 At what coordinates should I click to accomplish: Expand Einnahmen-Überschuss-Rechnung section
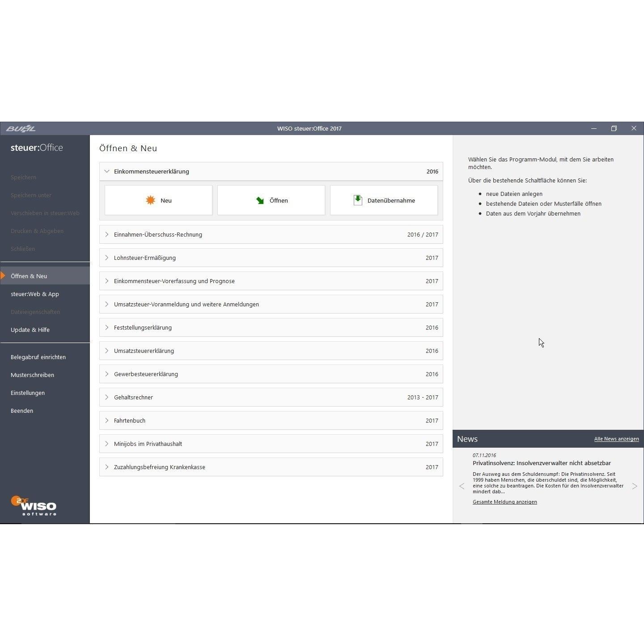point(107,234)
